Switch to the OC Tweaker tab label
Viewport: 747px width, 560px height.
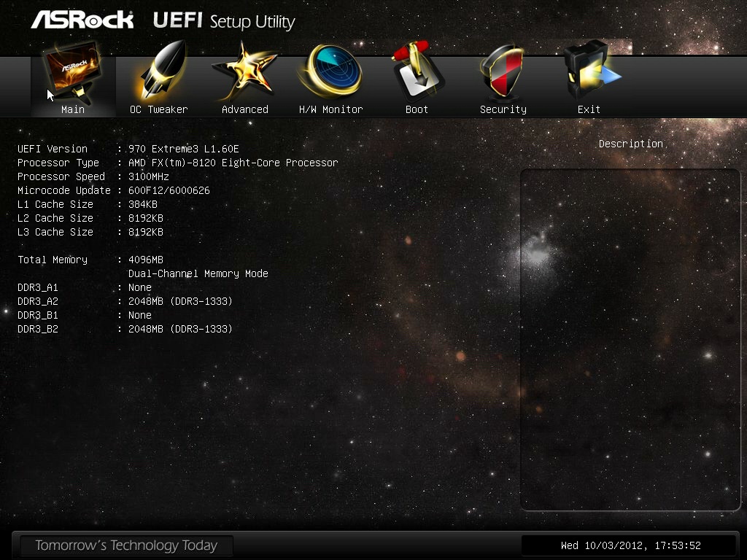click(x=158, y=109)
